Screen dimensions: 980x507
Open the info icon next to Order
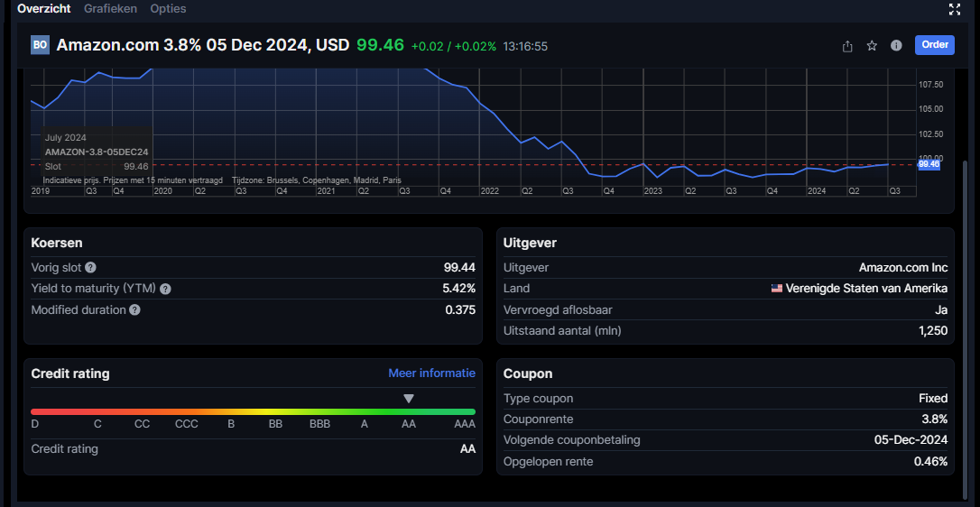(896, 46)
